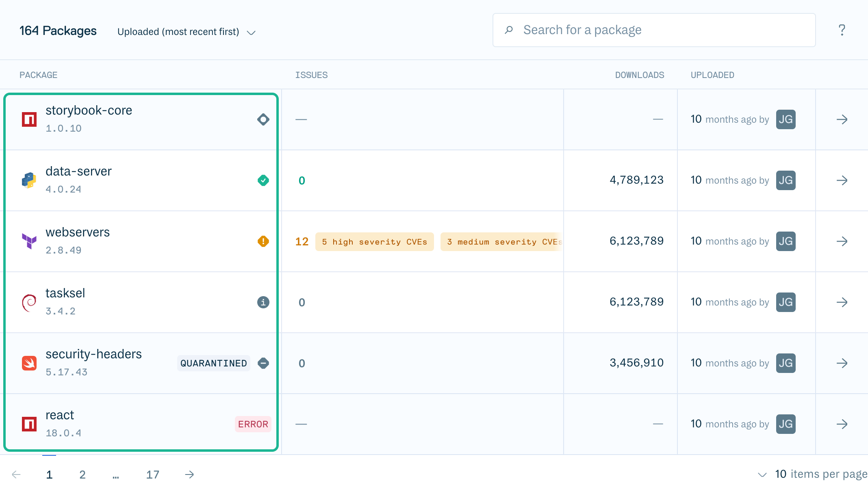Open the Uploaded (most recent first) sort dropdown
This screenshot has height=481, width=868.
[187, 32]
